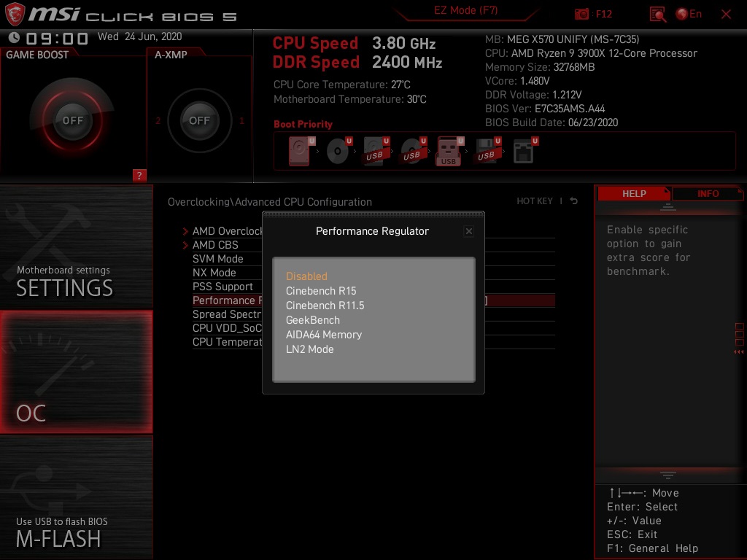Take a screenshot with the F12 camera icon
Viewport: 747px width, 560px height.
pos(581,14)
